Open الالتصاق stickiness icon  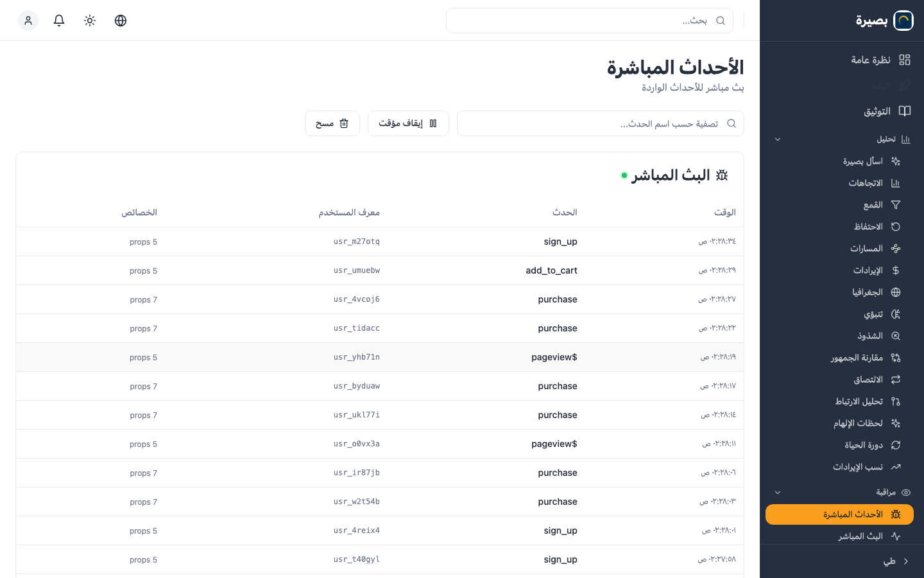896,380
